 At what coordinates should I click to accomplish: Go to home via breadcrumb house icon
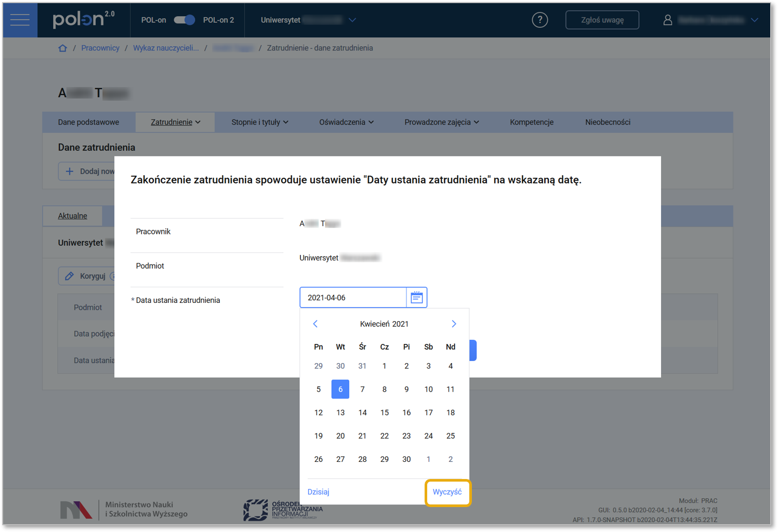(x=62, y=48)
